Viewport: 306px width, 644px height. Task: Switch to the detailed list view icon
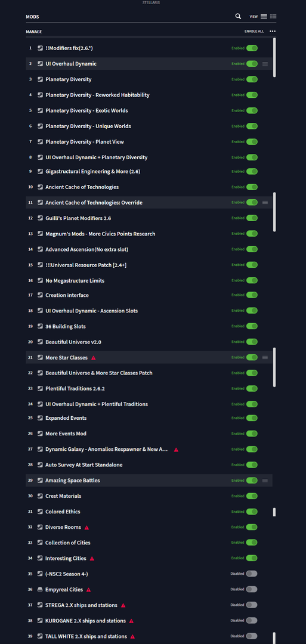coord(273,17)
